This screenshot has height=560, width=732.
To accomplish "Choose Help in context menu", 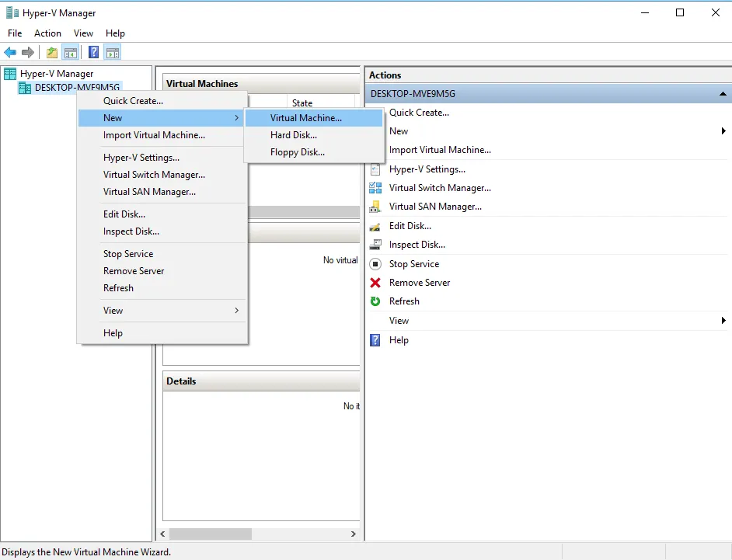I will coord(162,333).
